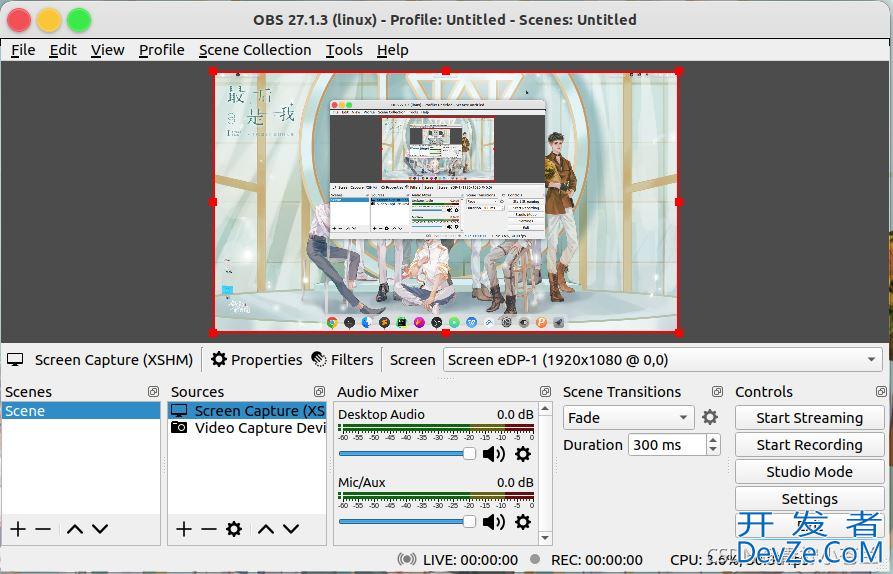Click the REC status dot indicator
The height and width of the screenshot is (574, 893).
pos(534,559)
